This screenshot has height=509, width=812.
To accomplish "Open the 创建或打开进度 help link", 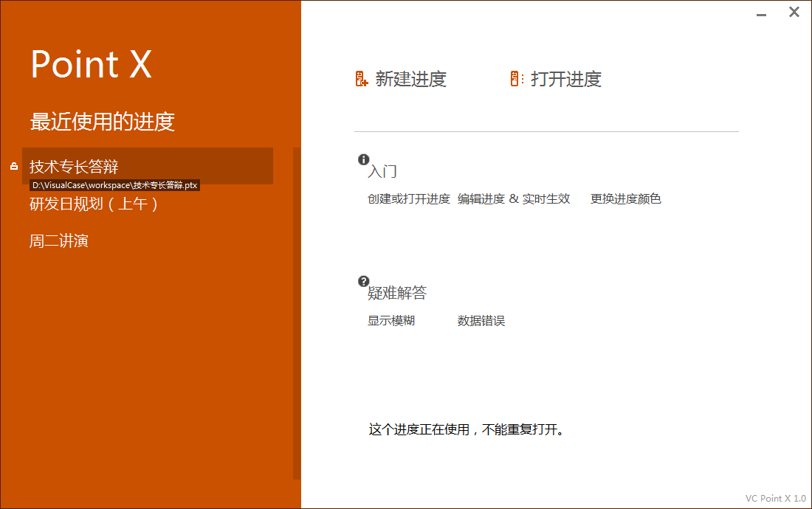I will pyautogui.click(x=408, y=199).
